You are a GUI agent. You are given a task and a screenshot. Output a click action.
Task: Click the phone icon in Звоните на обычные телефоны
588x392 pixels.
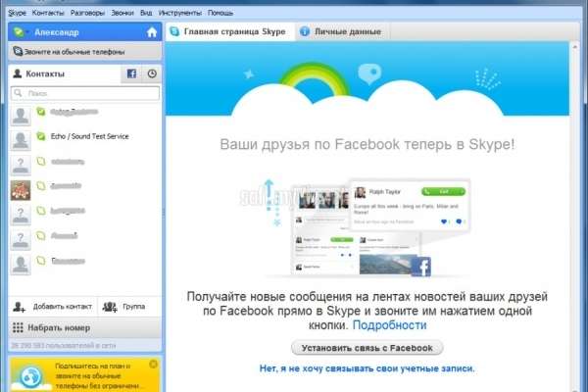pos(18,51)
